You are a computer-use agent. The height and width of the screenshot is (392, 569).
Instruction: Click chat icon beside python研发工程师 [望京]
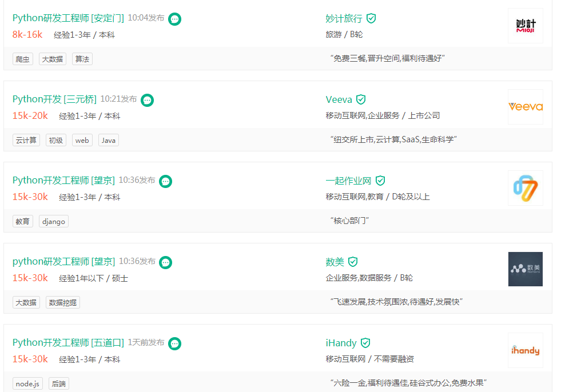click(165, 262)
